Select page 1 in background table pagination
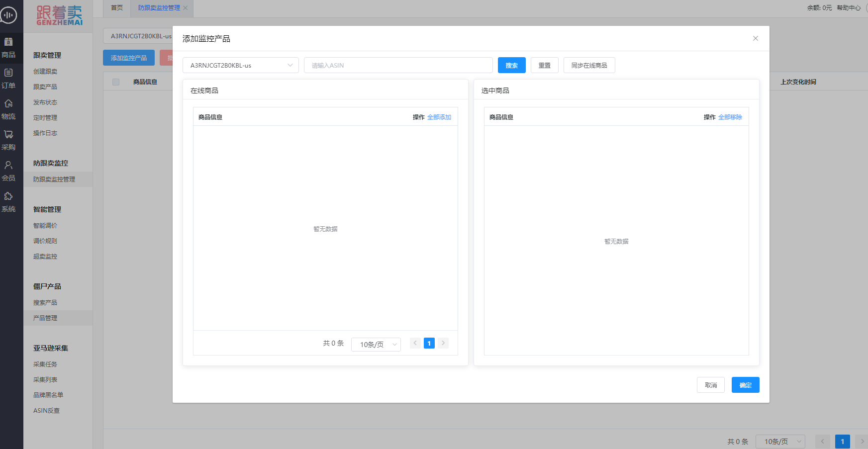The image size is (868, 449). [843, 441]
